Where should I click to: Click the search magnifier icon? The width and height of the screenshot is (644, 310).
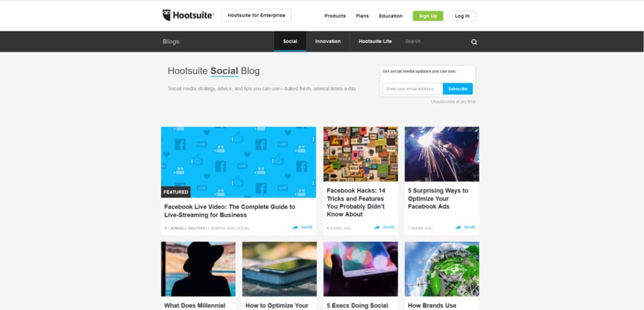[474, 41]
